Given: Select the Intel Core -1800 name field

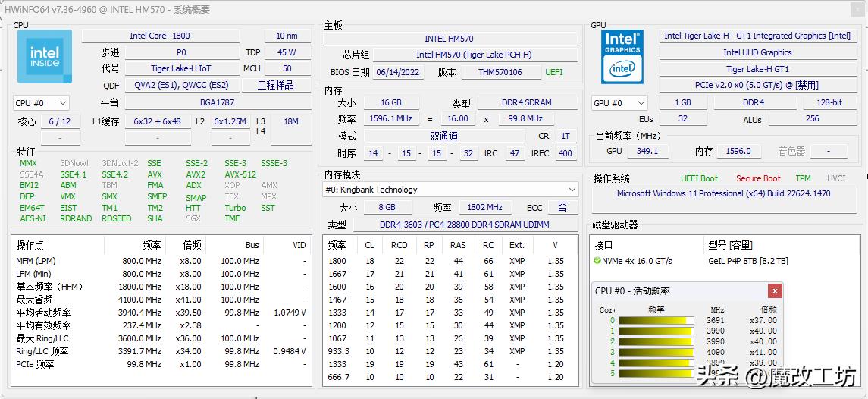Looking at the screenshot, I should (x=160, y=36).
